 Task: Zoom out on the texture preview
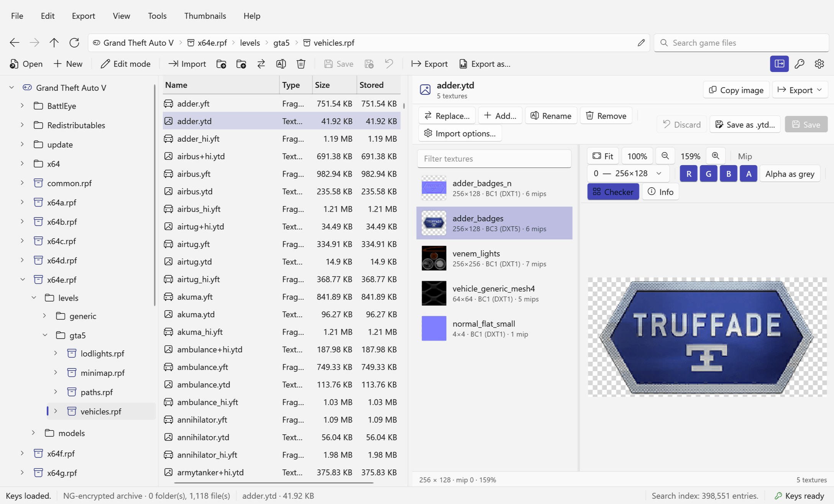click(665, 156)
